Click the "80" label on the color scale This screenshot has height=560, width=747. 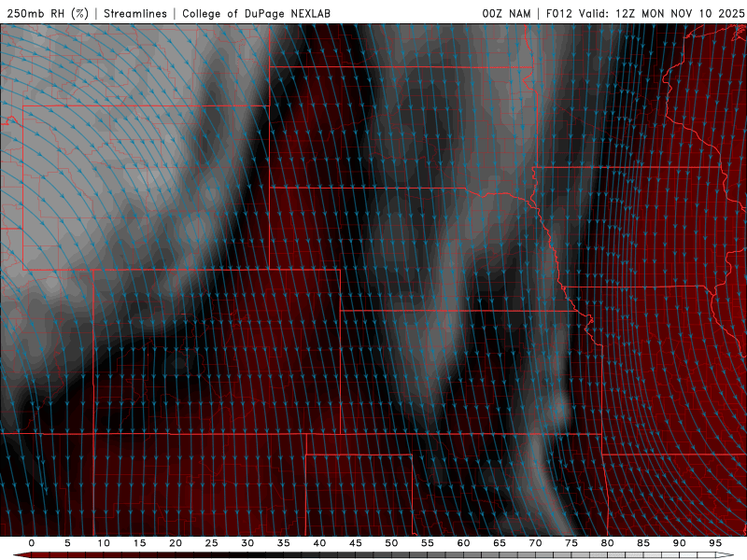pos(608,543)
